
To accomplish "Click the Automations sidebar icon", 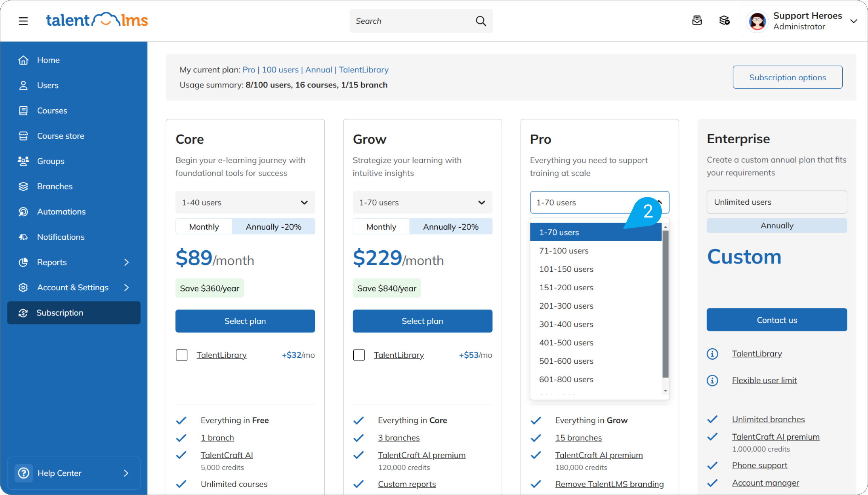I will pyautogui.click(x=23, y=211).
